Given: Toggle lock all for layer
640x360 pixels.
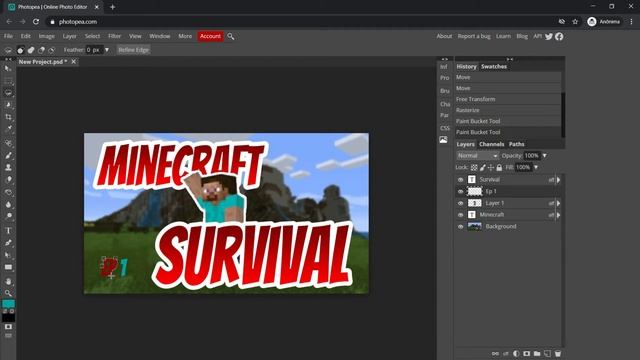Looking at the screenshot, I should pyautogui.click(x=499, y=167).
